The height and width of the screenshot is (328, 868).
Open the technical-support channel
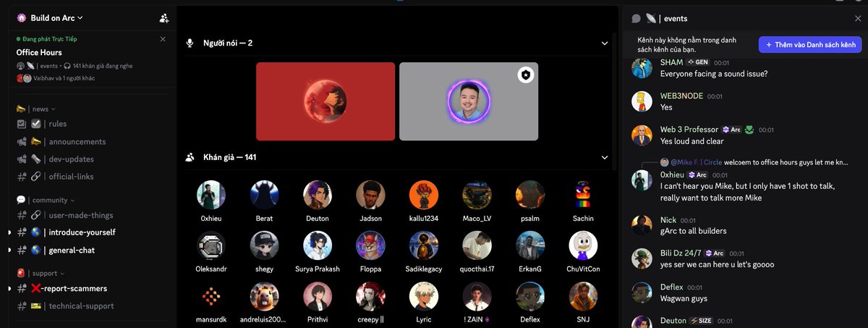click(x=81, y=306)
